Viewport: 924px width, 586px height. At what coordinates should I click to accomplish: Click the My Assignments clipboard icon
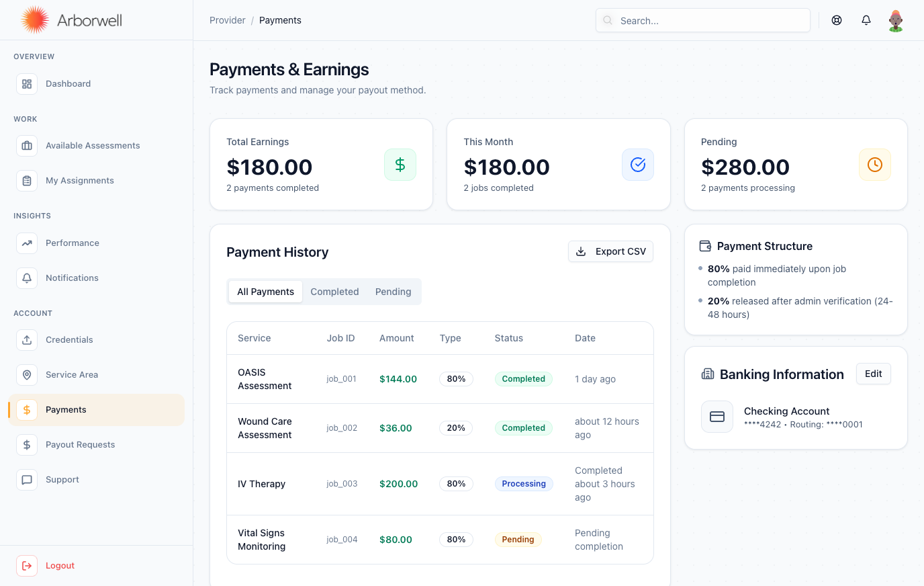tap(27, 181)
